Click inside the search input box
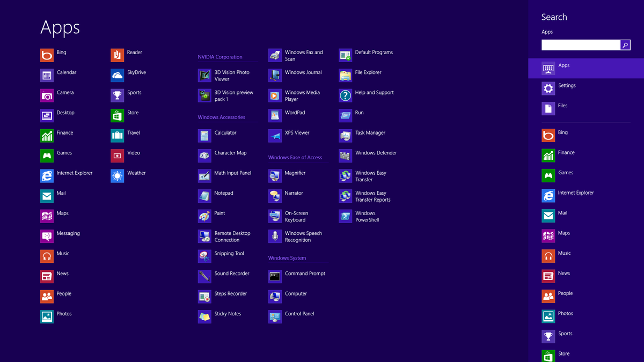Screen dimensions: 644x362 click(580, 45)
